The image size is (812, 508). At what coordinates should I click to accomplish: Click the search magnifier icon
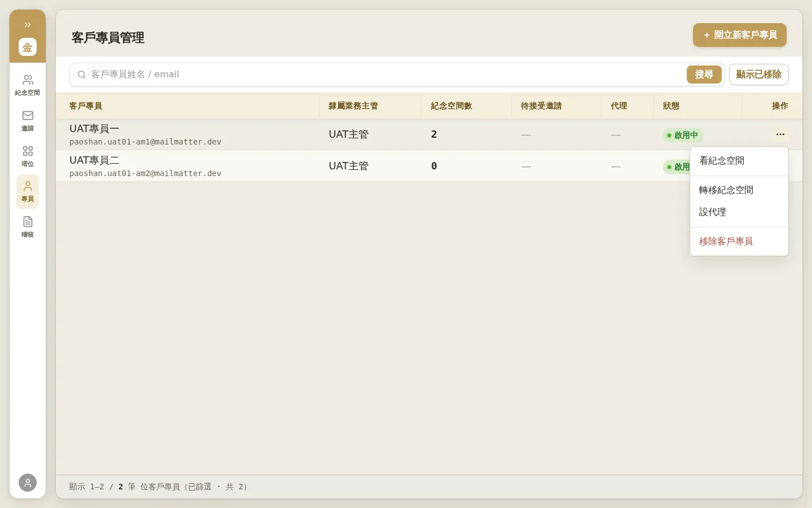pyautogui.click(x=82, y=75)
